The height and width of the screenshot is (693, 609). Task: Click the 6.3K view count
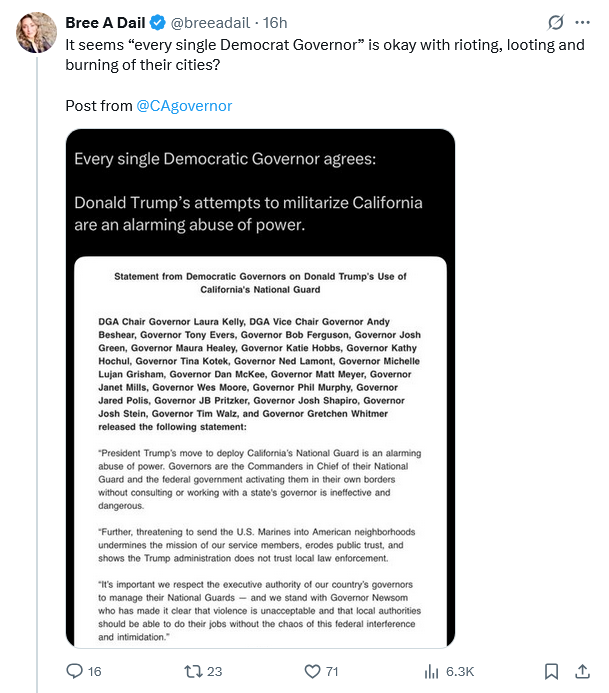(x=460, y=671)
